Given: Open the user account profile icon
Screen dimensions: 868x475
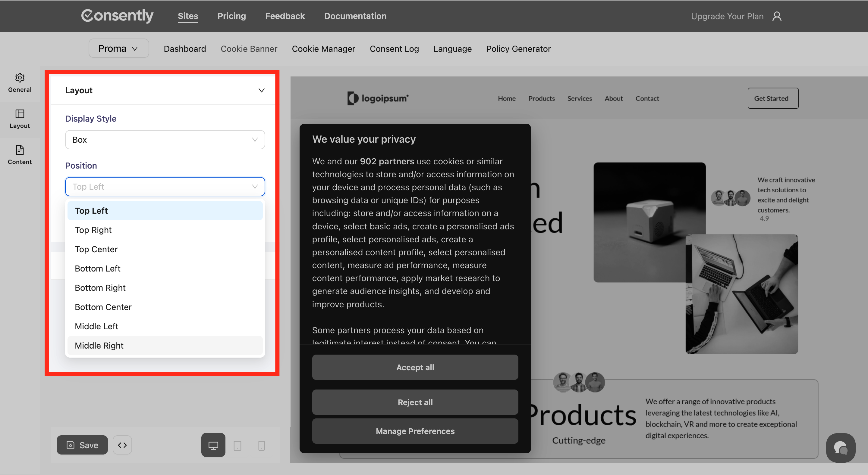Looking at the screenshot, I should pyautogui.click(x=777, y=16).
